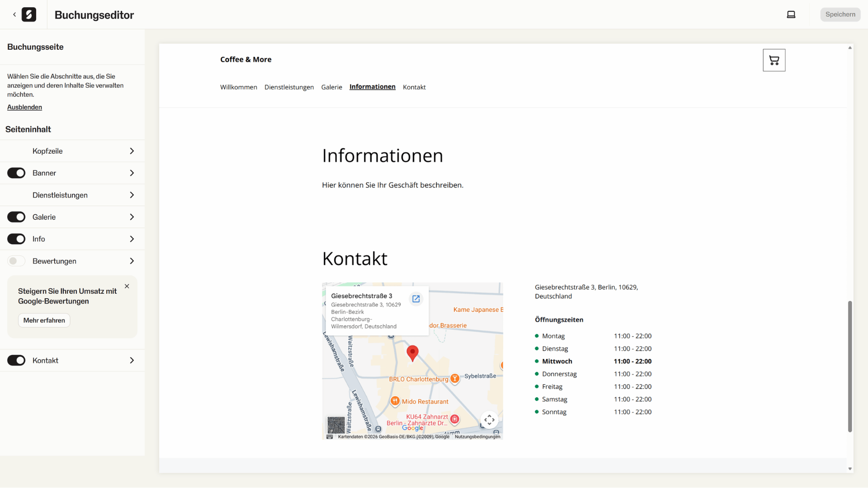Close the Google-Bewertungen promo card
This screenshot has height=488, width=868.
click(x=127, y=286)
